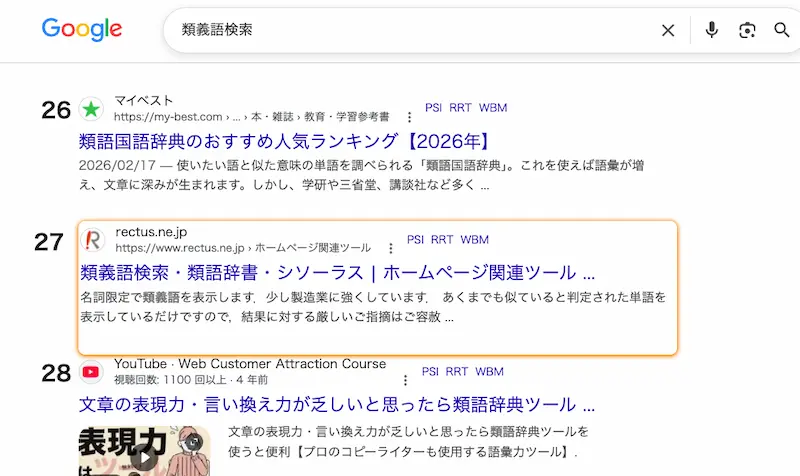Click the video description snippet 文章の表現力・言い換え力
800x476 pixels.
click(x=408, y=442)
